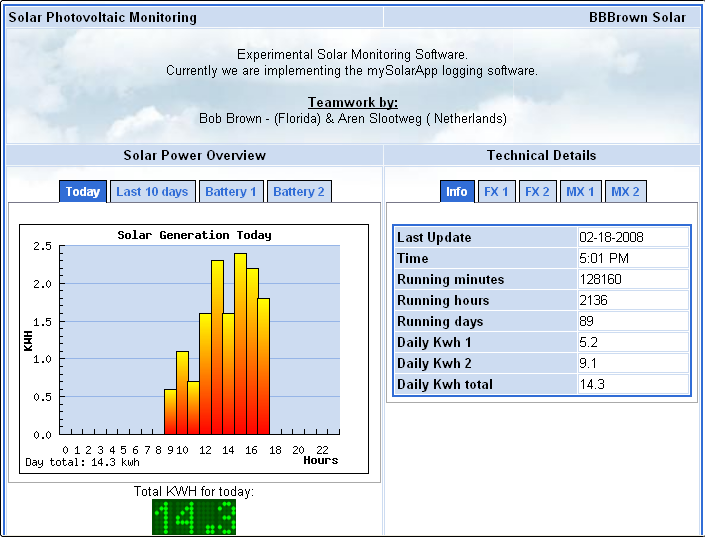Click the Time value 5:01 PM
The height and width of the screenshot is (537, 705).
coord(602,259)
